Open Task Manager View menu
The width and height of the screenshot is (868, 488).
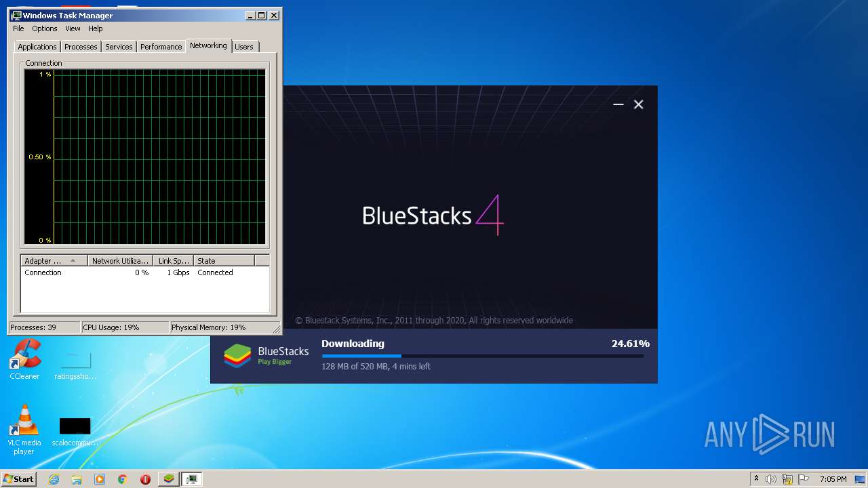pyautogui.click(x=73, y=28)
